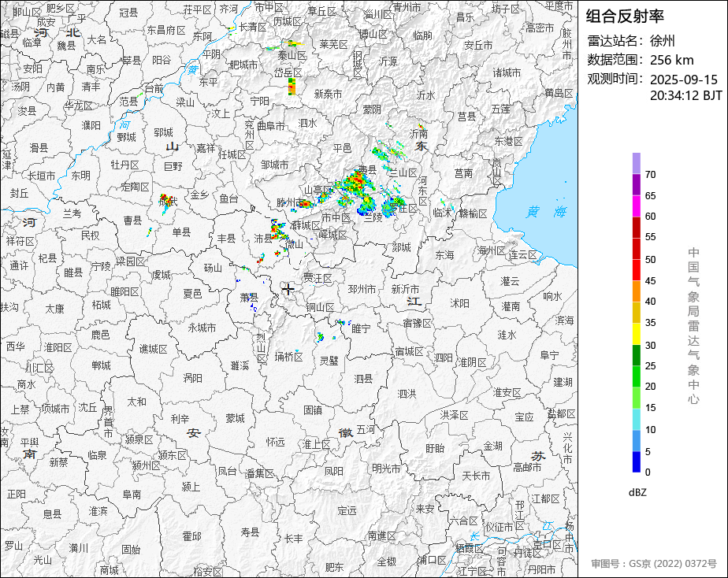
Task: Click the 沭阳 map label
Action: [459, 303]
